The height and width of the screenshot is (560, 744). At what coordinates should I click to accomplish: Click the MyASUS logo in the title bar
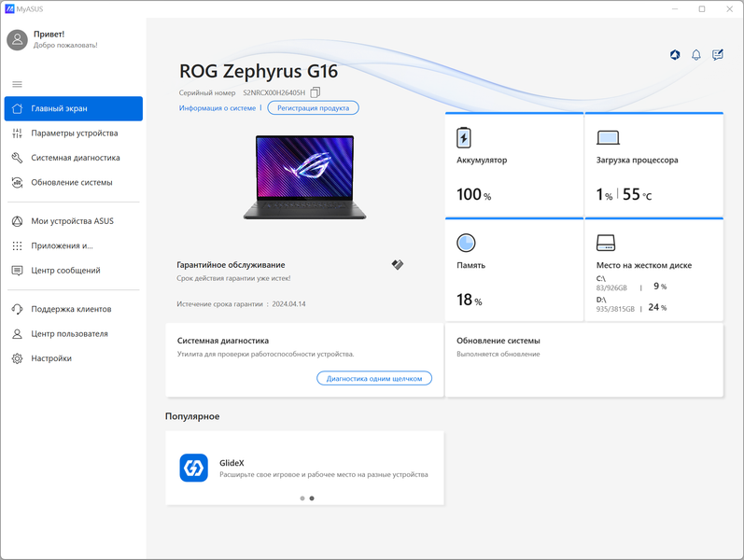[x=9, y=9]
